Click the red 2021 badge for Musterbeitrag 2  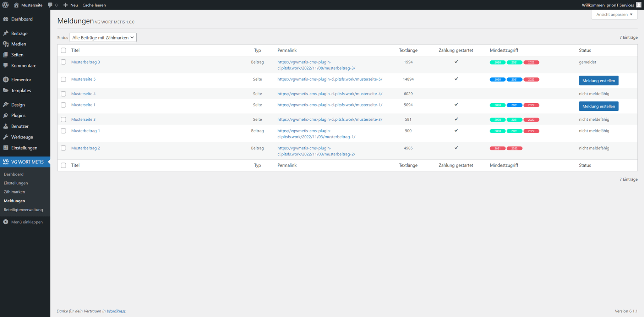pos(497,148)
